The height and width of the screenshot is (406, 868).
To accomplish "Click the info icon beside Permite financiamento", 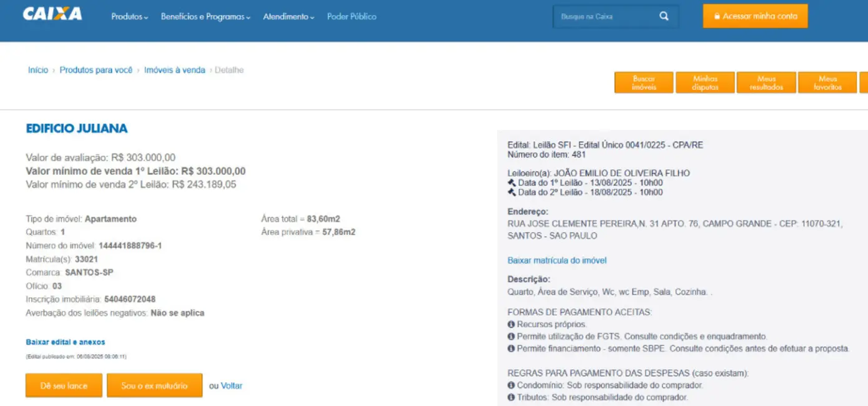I will tap(511, 348).
